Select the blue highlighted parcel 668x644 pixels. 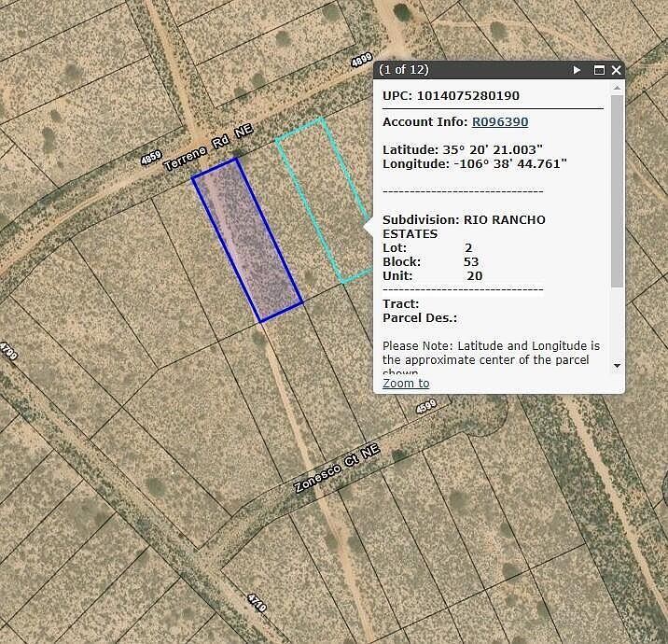(247, 241)
